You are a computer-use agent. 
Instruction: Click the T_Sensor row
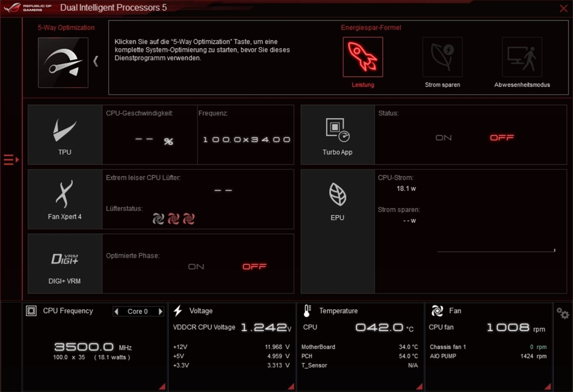click(x=360, y=365)
